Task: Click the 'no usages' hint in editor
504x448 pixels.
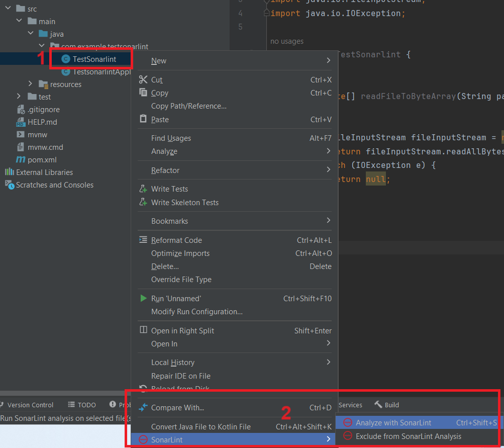Action: tap(287, 41)
